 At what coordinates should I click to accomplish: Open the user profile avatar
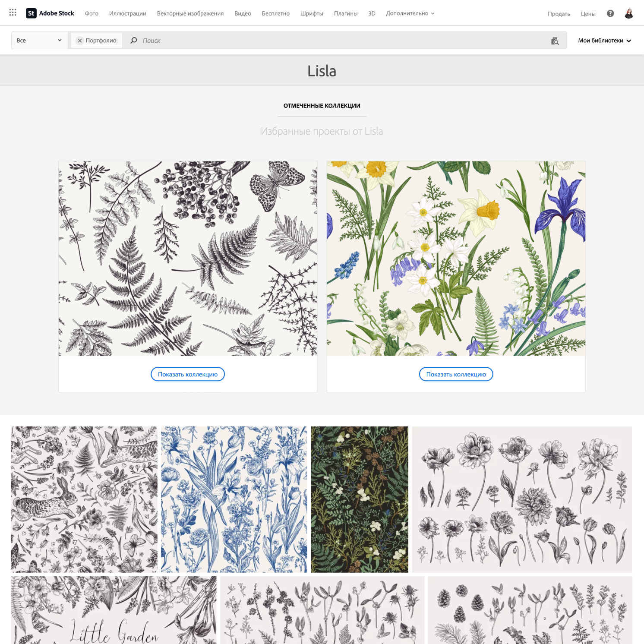(629, 13)
